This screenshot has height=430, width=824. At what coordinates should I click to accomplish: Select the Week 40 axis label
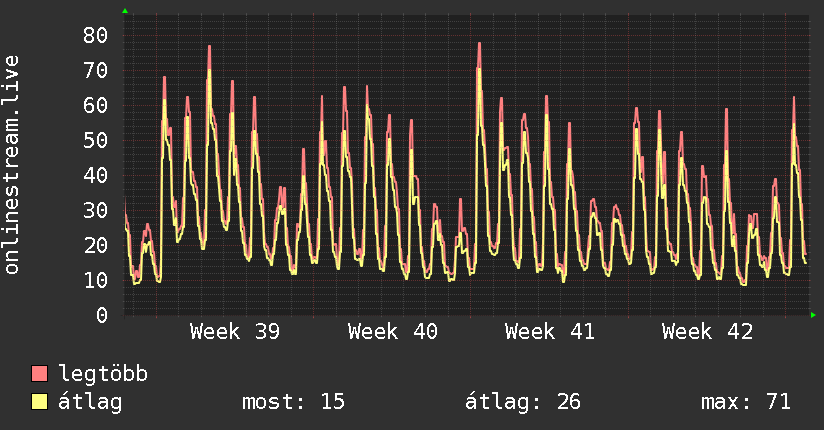click(393, 332)
